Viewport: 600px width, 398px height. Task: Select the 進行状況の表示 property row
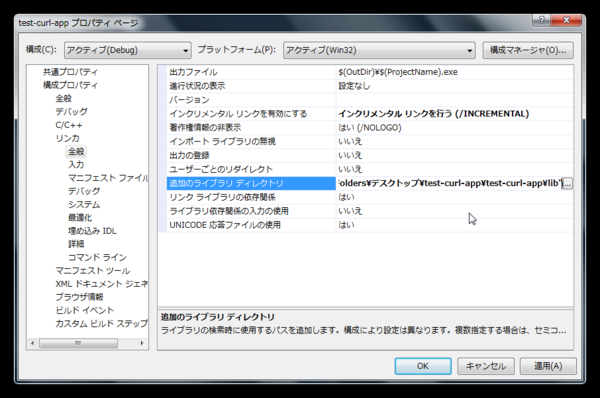pyautogui.click(x=251, y=86)
